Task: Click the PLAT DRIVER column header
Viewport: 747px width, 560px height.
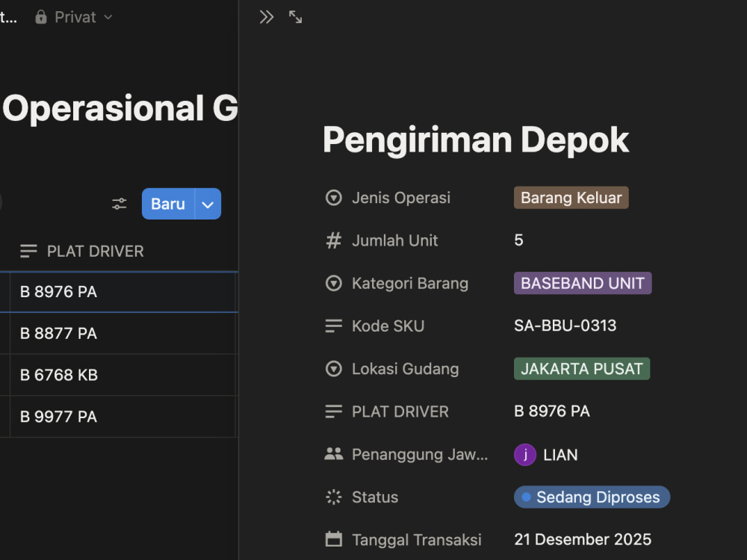Action: pyautogui.click(x=95, y=251)
